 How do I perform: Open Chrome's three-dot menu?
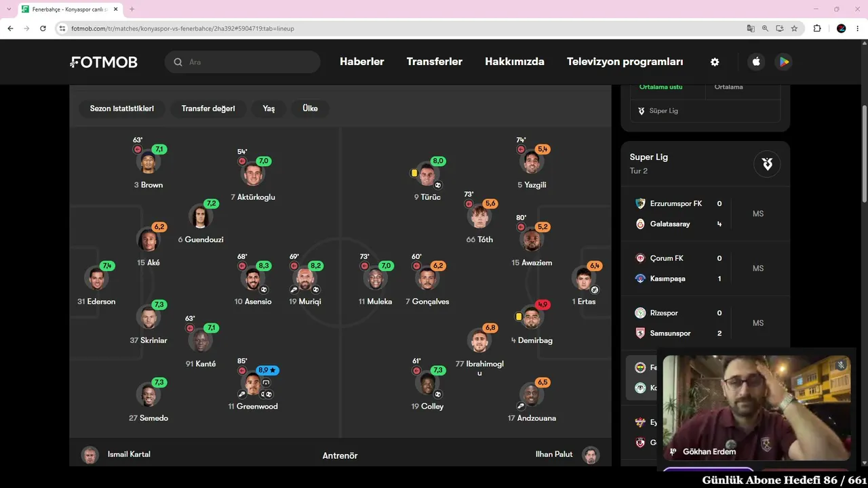pyautogui.click(x=858, y=28)
